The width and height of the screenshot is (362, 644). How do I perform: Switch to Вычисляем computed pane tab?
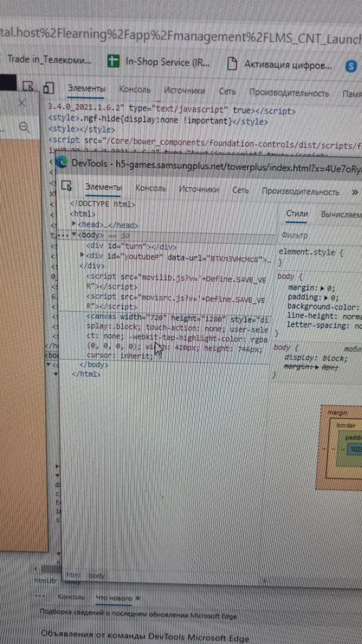pos(341,215)
